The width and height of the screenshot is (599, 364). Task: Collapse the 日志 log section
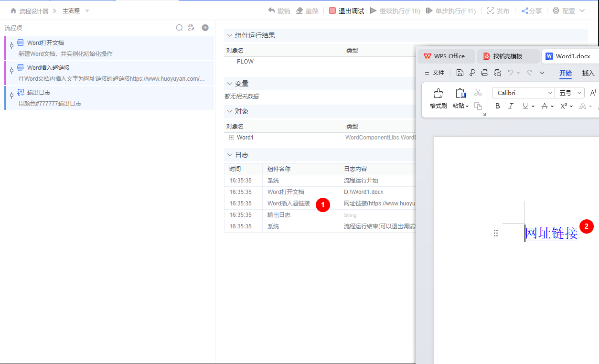(x=229, y=154)
